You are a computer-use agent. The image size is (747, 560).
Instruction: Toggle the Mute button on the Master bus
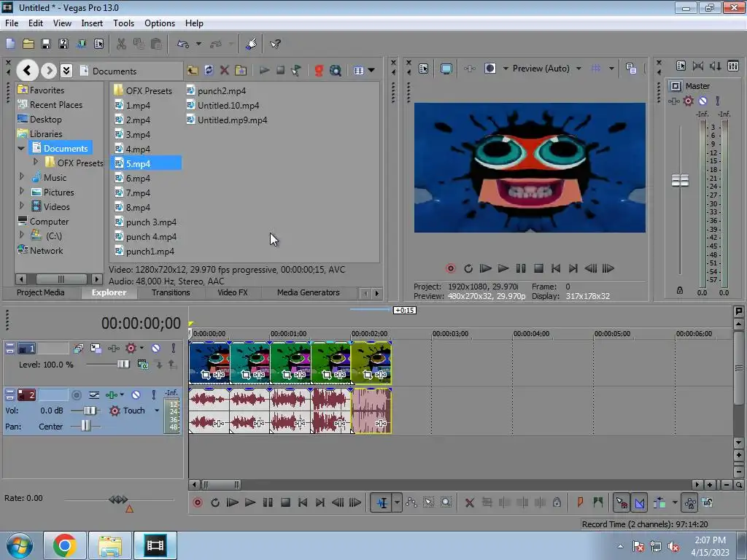pos(703,101)
